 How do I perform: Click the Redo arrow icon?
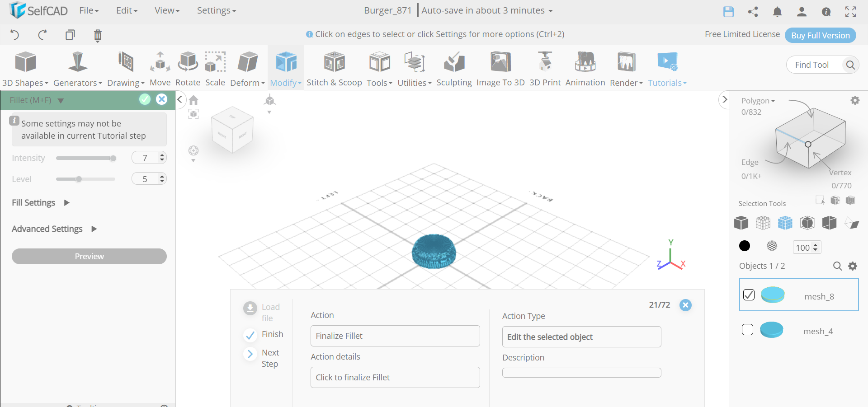tap(42, 35)
